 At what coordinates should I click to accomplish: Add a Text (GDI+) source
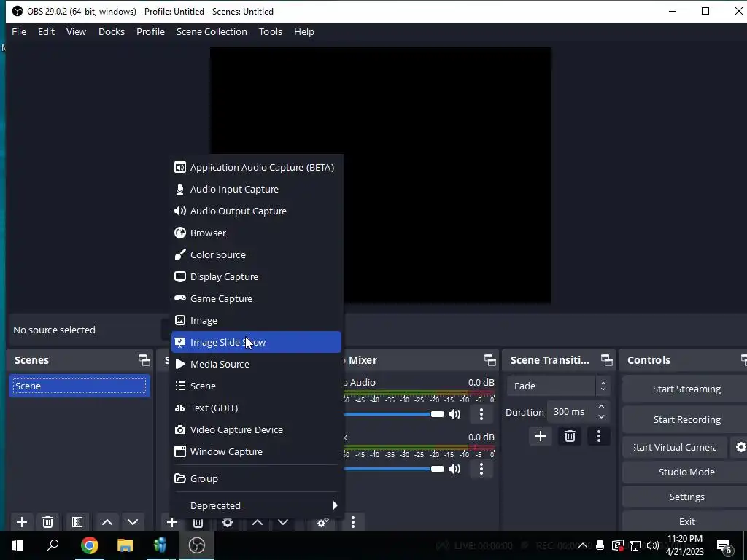click(256, 408)
